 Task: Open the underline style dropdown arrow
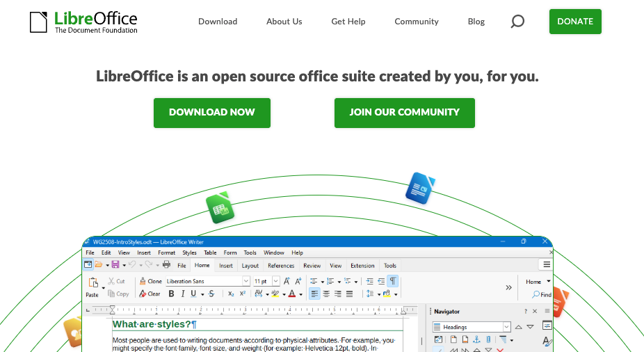[202, 294]
